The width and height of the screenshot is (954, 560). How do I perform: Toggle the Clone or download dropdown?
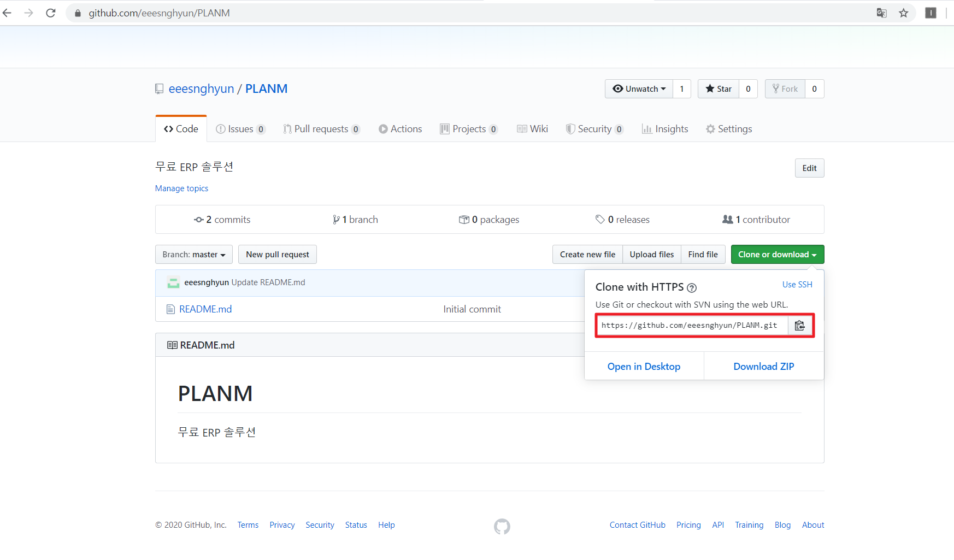778,255
